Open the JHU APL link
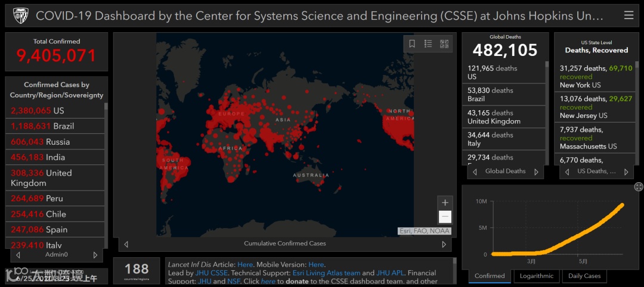This screenshot has height=287, width=644. coord(391,273)
